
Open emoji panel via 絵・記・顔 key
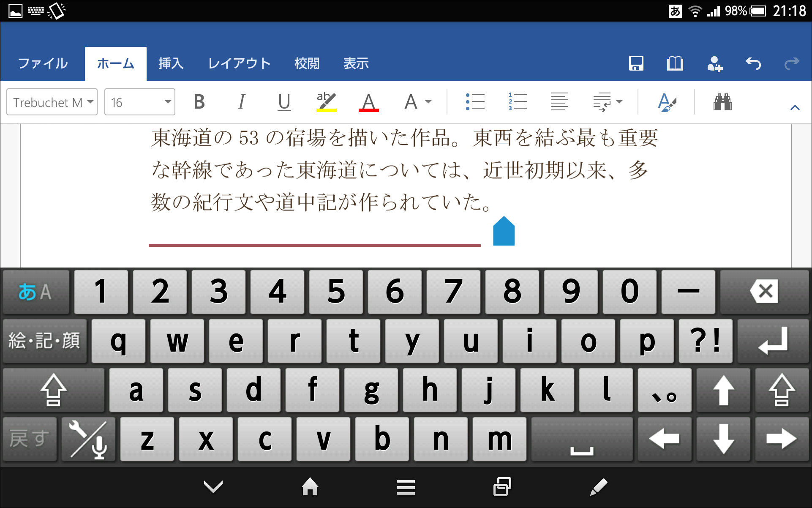[44, 341]
